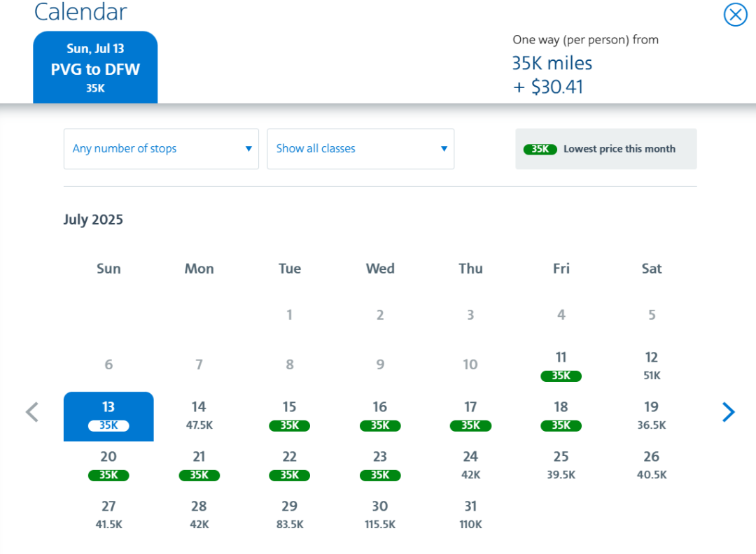Advance to next month with right arrow

click(x=728, y=412)
